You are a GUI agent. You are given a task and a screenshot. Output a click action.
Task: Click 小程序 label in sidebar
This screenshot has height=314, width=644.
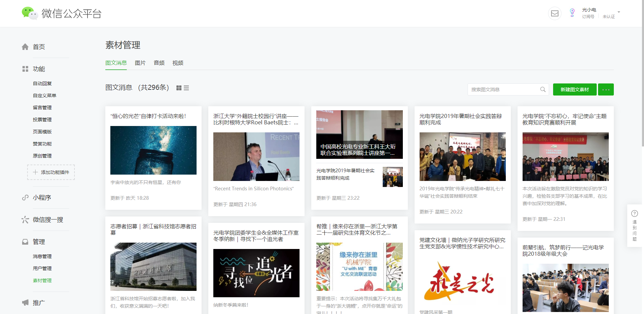42,198
